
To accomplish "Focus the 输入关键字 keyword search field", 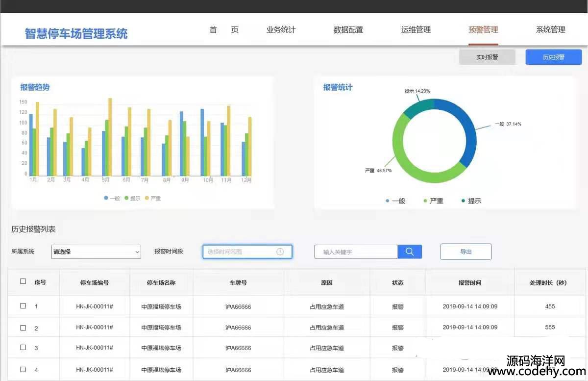I will click(356, 252).
